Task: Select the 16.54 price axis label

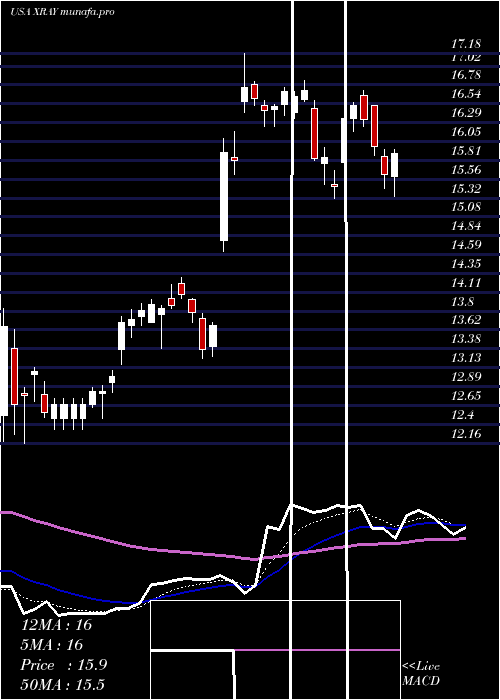Action: coord(466,94)
